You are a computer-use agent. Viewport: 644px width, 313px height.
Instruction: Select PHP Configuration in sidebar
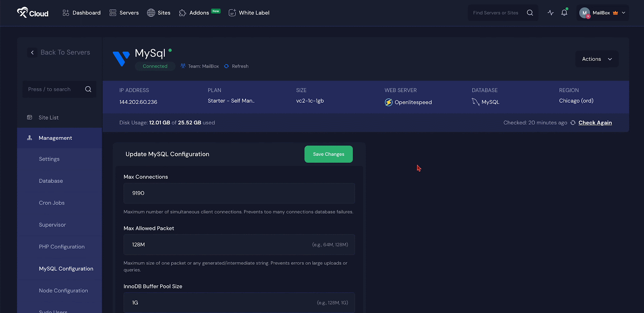tap(62, 247)
